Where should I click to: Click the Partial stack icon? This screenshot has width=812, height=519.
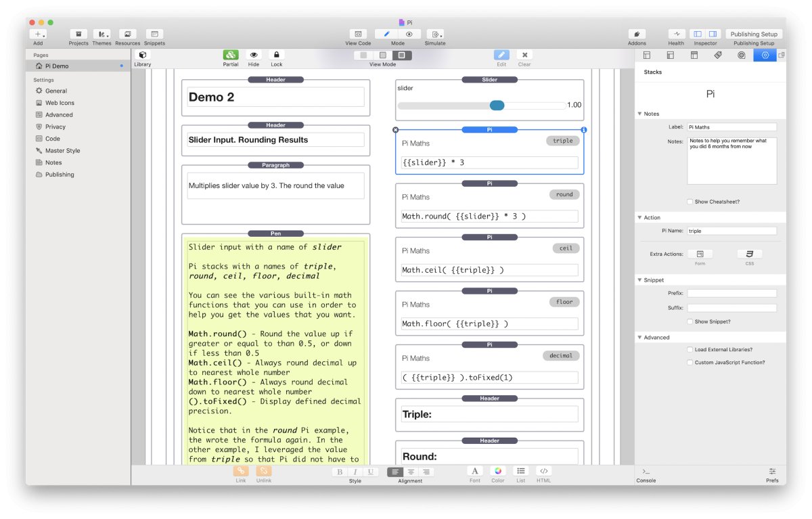coord(231,55)
